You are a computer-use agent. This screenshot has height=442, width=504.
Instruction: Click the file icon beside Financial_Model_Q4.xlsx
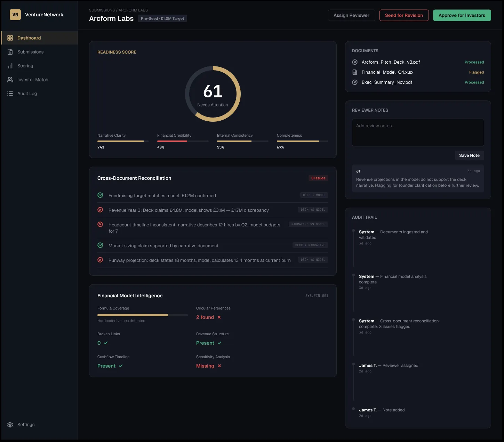click(x=355, y=72)
